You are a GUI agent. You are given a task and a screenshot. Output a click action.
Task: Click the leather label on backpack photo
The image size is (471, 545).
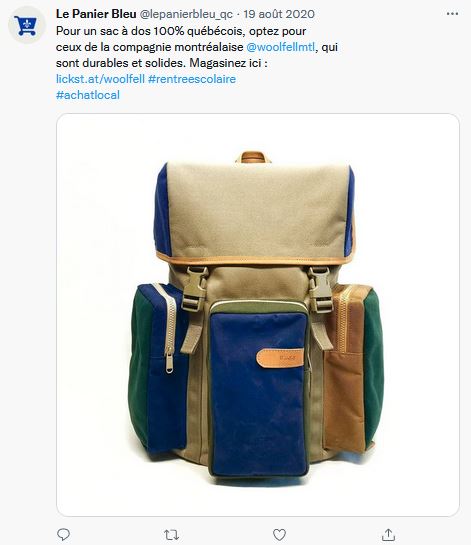[x=280, y=358]
